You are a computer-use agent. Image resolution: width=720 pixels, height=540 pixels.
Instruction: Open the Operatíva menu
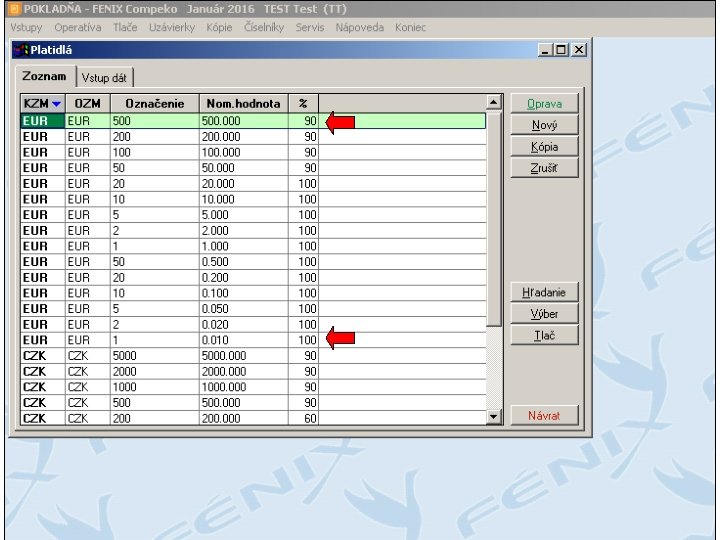click(x=78, y=28)
